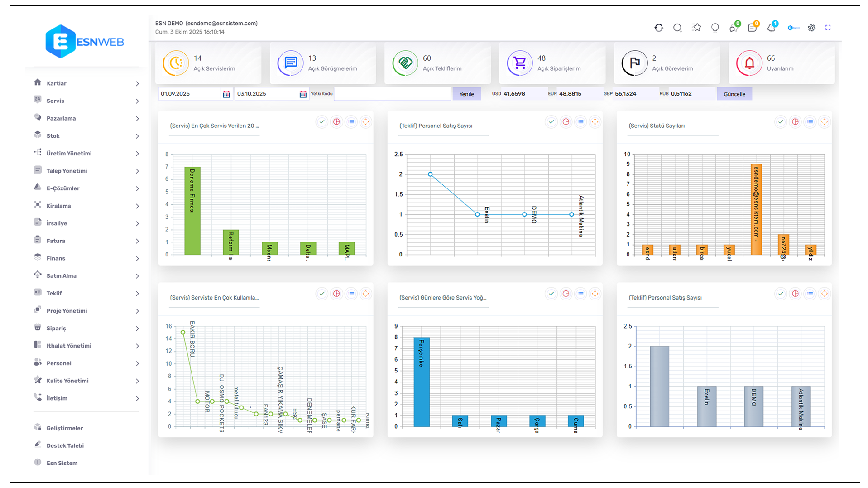Viewport: 868px width, 488px height.
Task: Open the favorites star list icon
Action: point(696,28)
